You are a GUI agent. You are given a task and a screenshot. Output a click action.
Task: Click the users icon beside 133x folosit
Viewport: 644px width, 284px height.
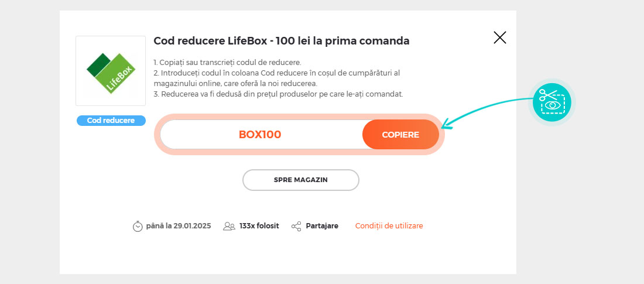[x=229, y=226]
